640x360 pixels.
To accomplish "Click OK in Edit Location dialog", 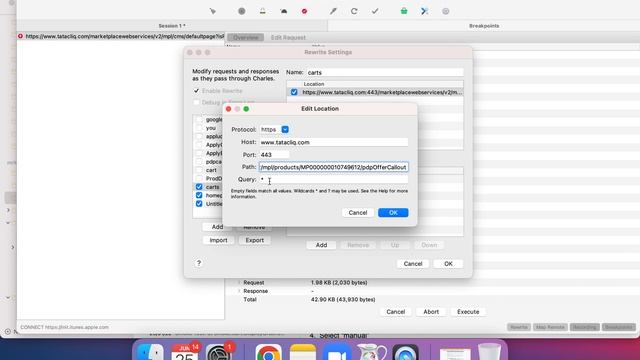I will pyautogui.click(x=393, y=213).
